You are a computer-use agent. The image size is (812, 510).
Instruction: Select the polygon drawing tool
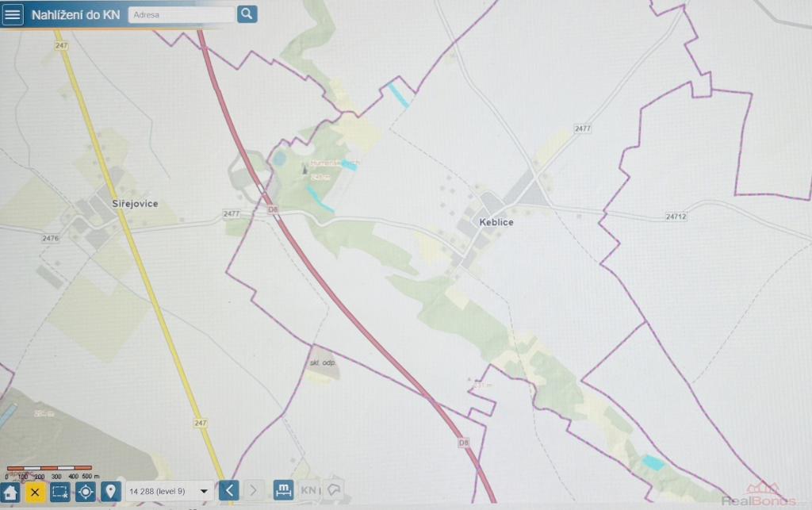334,491
